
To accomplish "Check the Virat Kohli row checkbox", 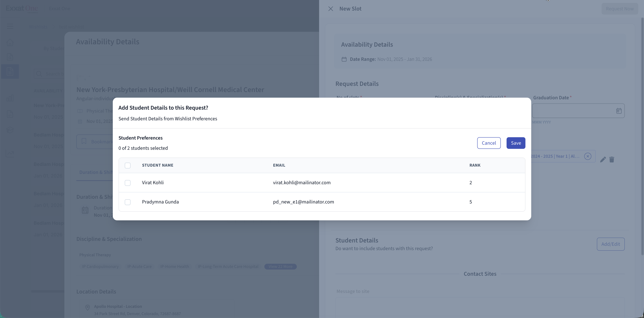I will (127, 183).
